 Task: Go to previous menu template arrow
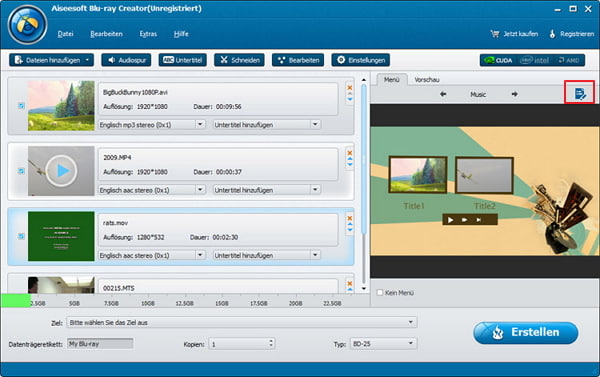point(443,94)
